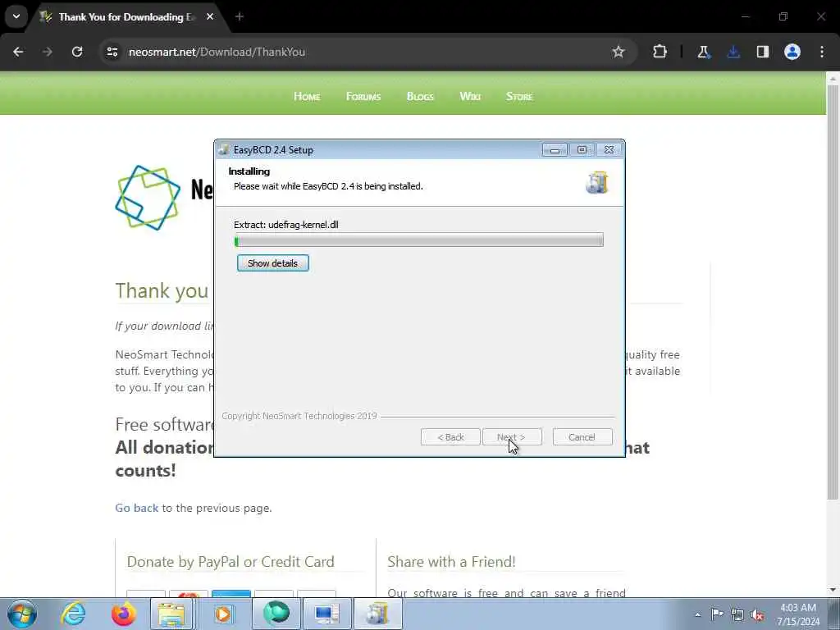Image resolution: width=840 pixels, height=630 pixels.
Task: Open the Chrome profile avatar
Action: pos(792,52)
